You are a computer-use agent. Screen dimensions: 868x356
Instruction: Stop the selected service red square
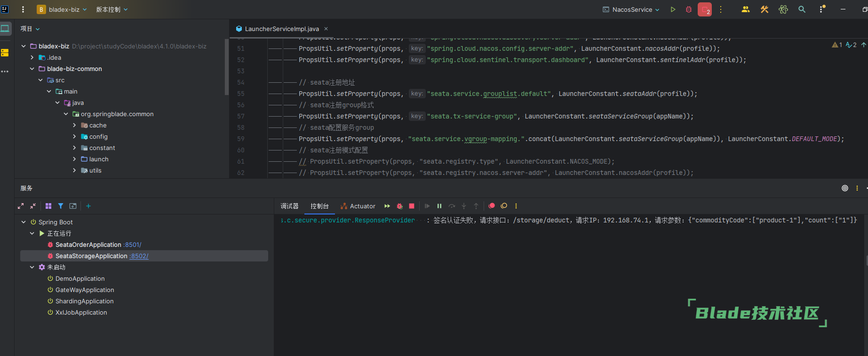tap(412, 206)
